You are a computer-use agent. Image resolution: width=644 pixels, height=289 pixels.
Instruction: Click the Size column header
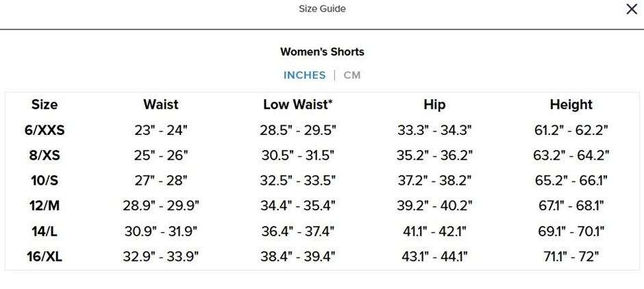coord(45,105)
